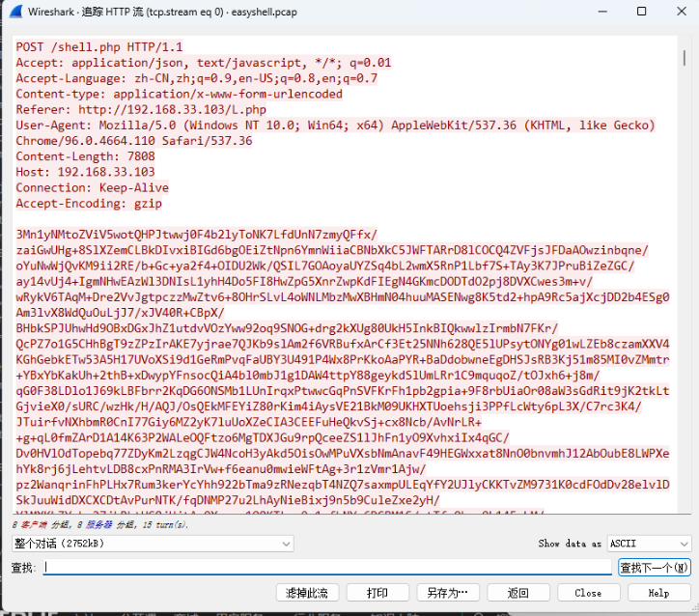The image size is (699, 616).
Task: Click the Show data as label
Action: 570,544
